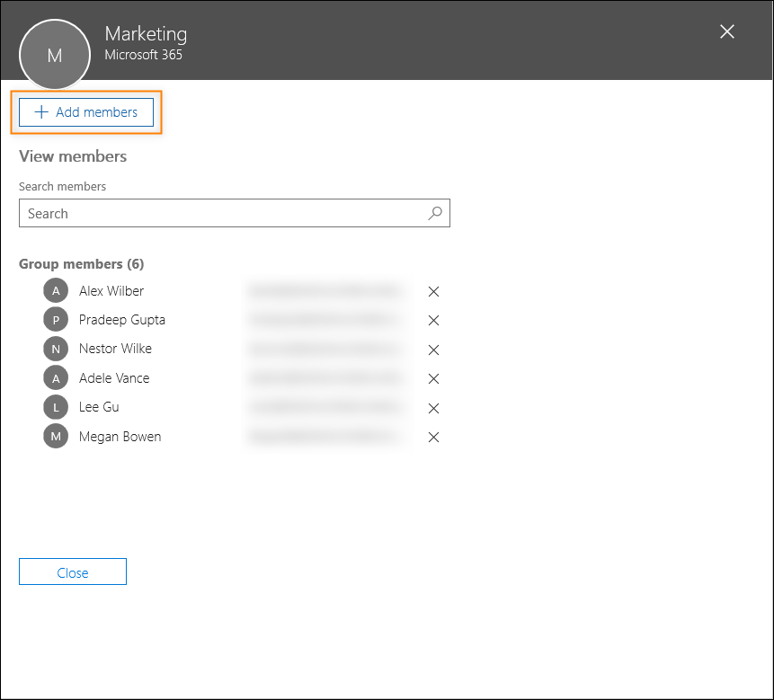Viewport: 774px width, 700px height.
Task: Remove Alex Wilber from the group
Action: 433,291
